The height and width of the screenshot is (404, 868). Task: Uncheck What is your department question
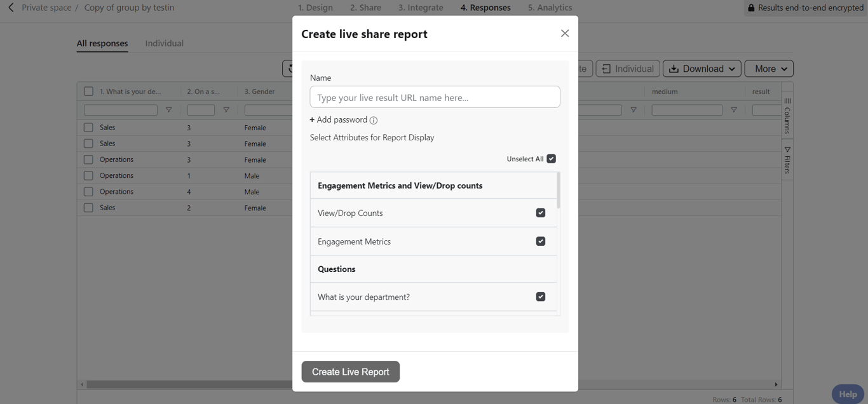[541, 297]
